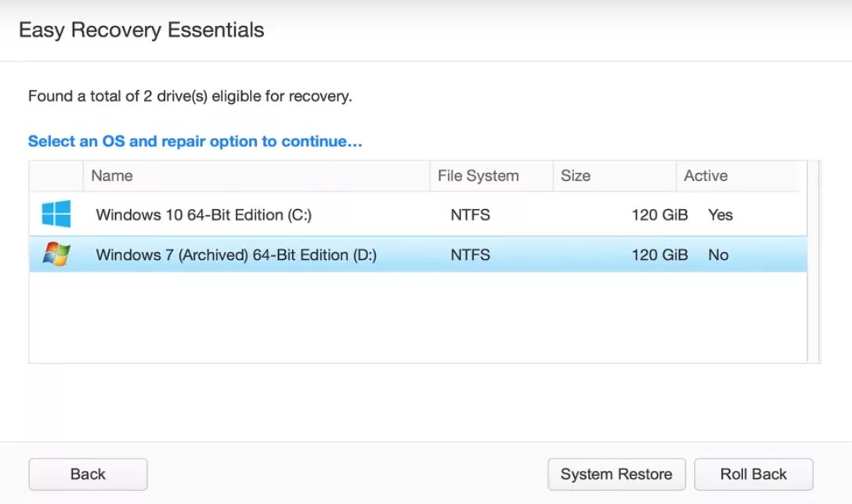This screenshot has width=852, height=504.
Task: Click the Windows 7 flag icon
Action: (56, 254)
